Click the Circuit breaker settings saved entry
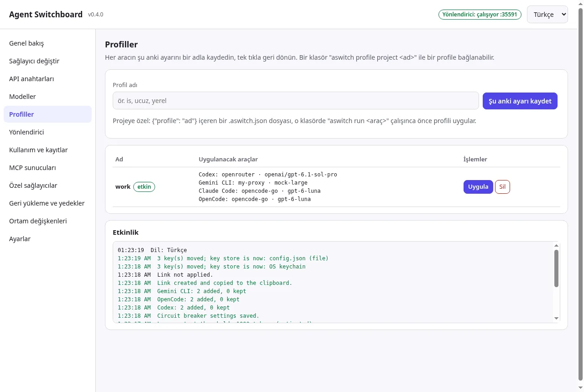This screenshot has width=584, height=392. click(188, 316)
